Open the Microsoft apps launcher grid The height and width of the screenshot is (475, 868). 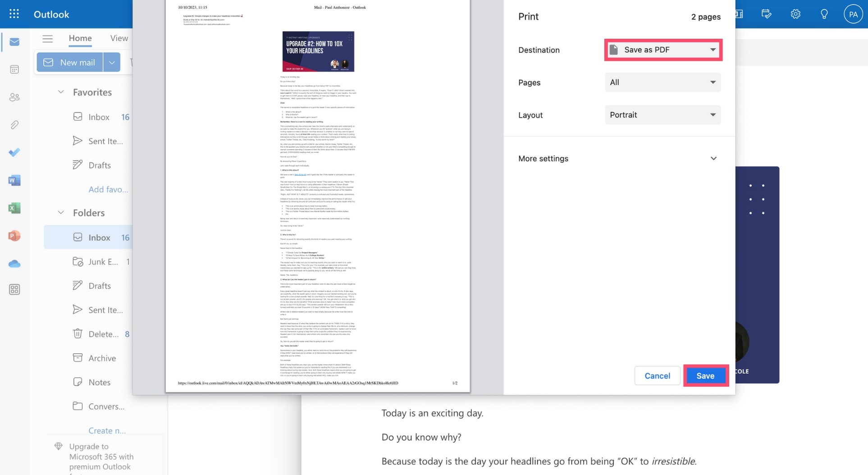[x=14, y=14]
